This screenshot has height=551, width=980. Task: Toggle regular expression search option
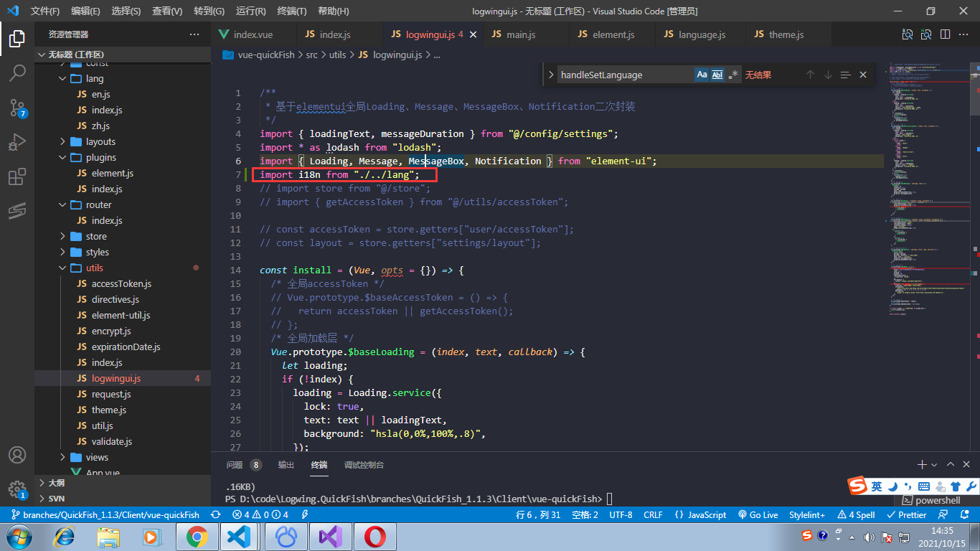pos(732,75)
